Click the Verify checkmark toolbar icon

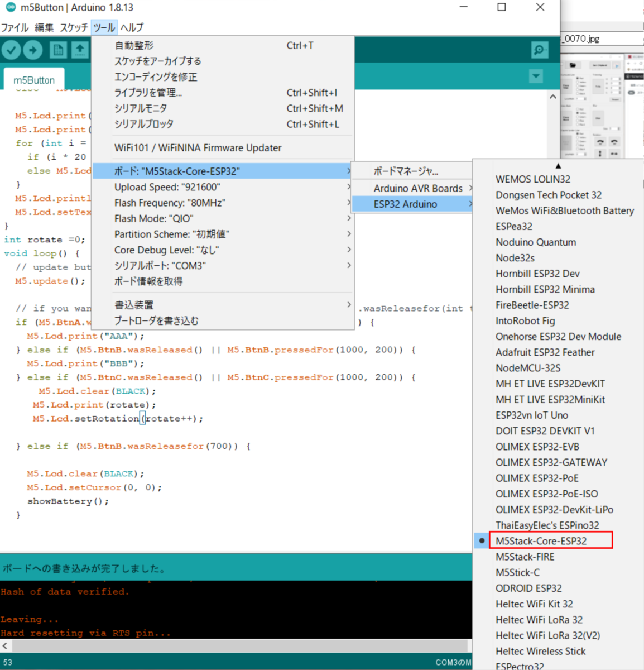click(11, 50)
